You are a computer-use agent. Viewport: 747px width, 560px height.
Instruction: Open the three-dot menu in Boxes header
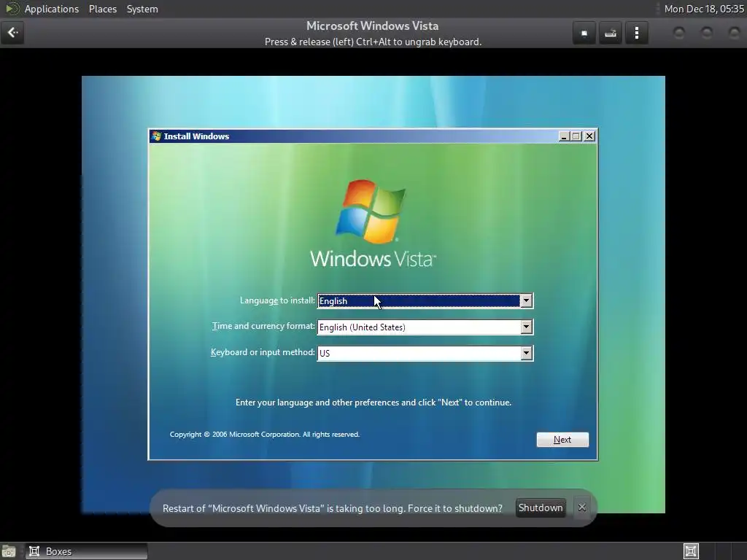[636, 33]
